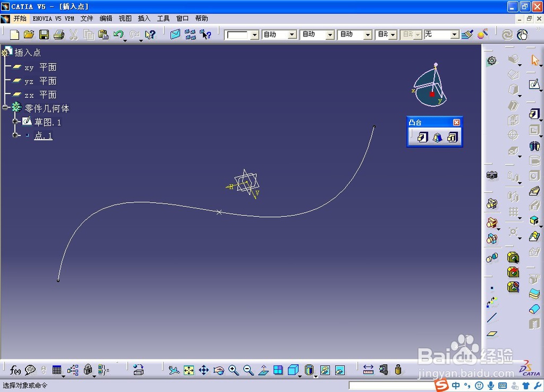Open the first color dropdown
Viewport: 544px width, 392px height.
pyautogui.click(x=255, y=35)
